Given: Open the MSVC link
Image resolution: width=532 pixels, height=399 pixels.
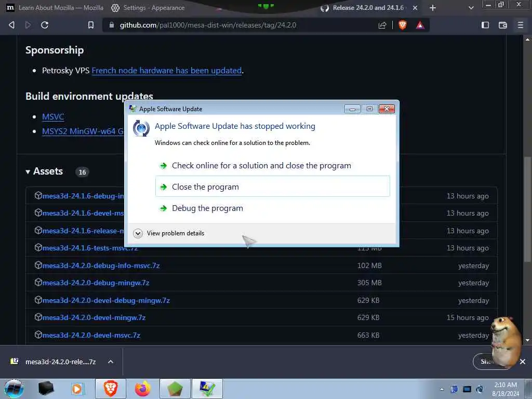Looking at the screenshot, I should (x=53, y=117).
